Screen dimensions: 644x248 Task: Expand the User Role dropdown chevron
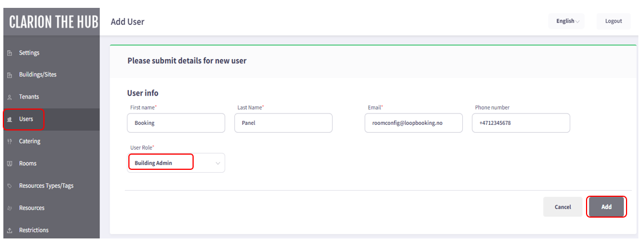[218, 163]
